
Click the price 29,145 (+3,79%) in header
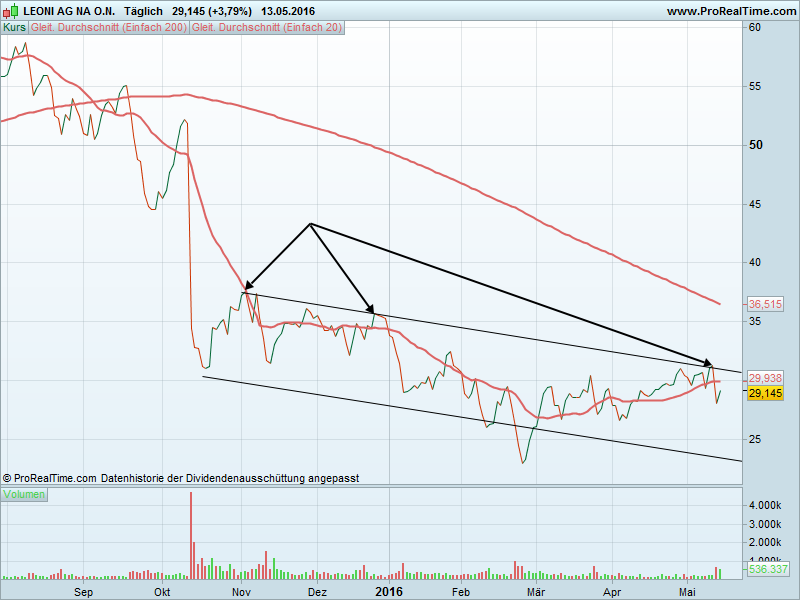click(212, 11)
